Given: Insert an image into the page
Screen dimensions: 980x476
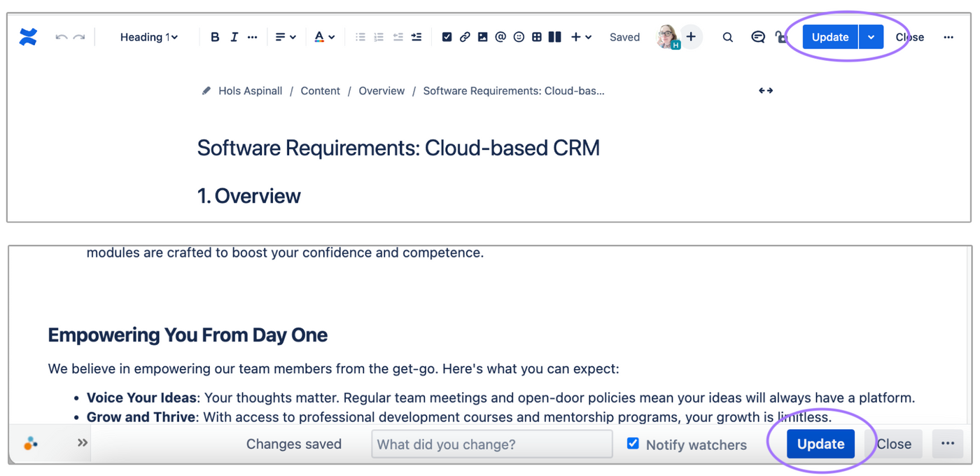Looking at the screenshot, I should [482, 37].
